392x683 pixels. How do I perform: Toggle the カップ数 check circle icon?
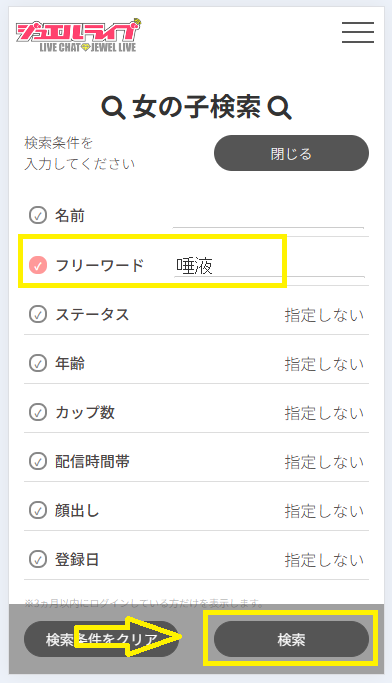pos(38,412)
